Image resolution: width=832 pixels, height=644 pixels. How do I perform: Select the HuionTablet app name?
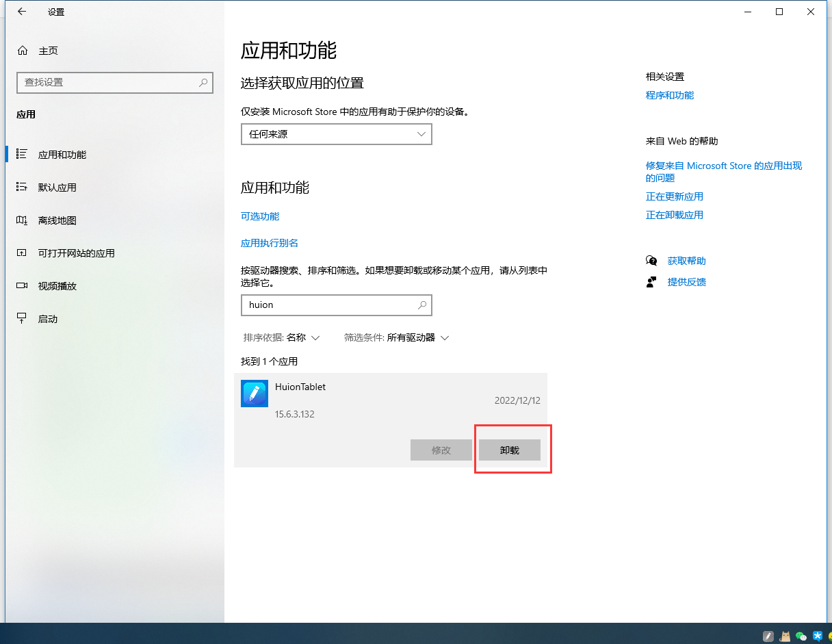click(x=300, y=387)
